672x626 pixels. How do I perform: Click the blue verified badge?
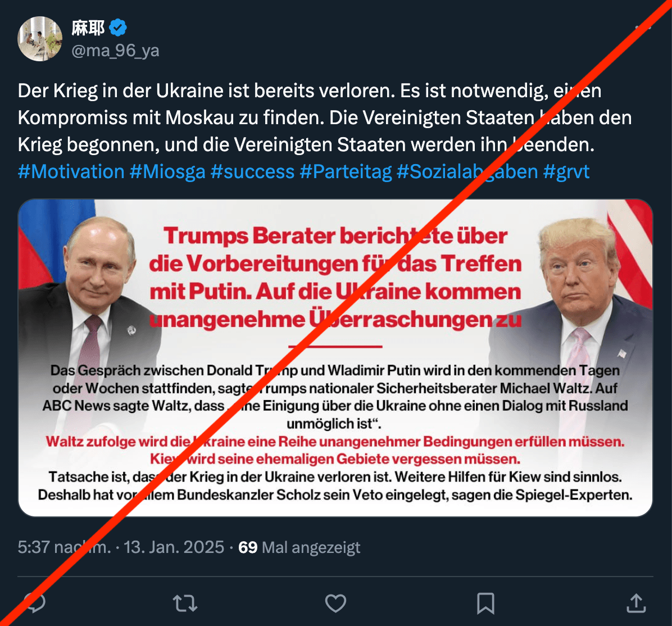118,28
